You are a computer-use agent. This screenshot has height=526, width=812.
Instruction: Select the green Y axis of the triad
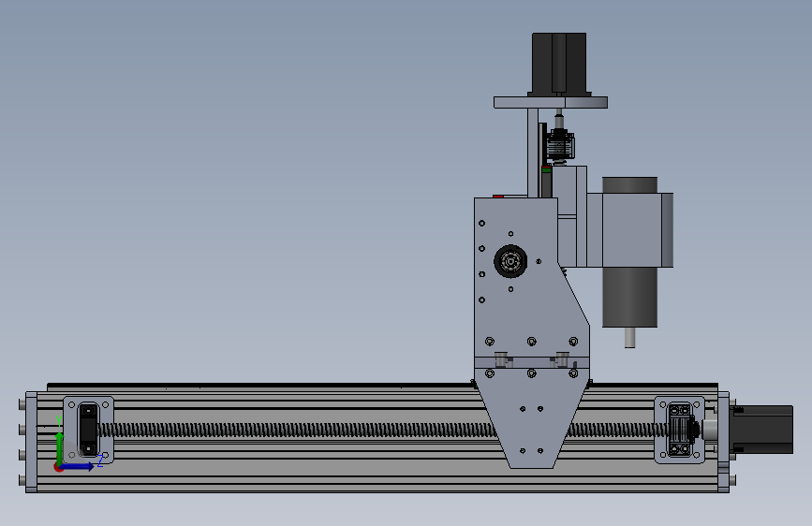(60, 448)
